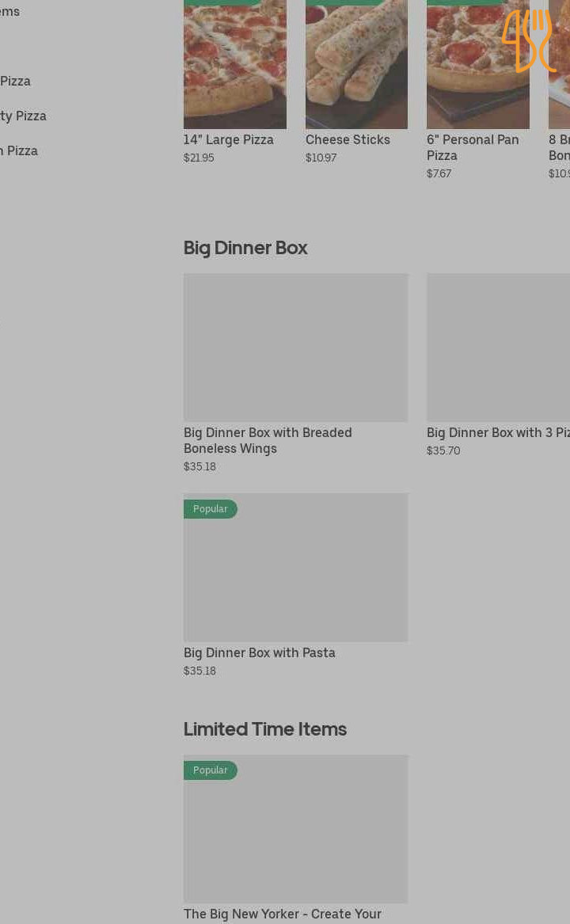The height and width of the screenshot is (924, 570).
Task: Click the Limited Time Items heading
Action: coord(264,729)
